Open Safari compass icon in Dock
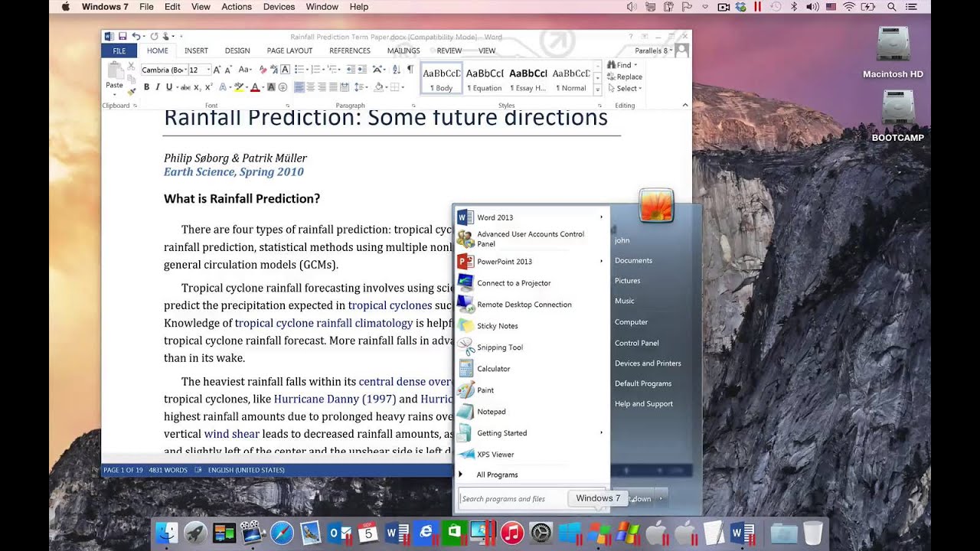Viewport: 980px width, 551px height. pyautogui.click(x=282, y=533)
